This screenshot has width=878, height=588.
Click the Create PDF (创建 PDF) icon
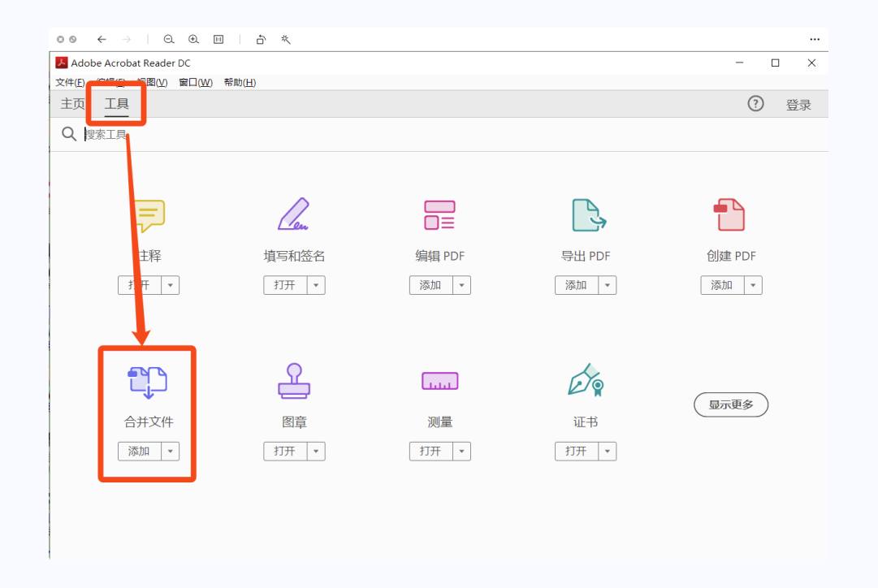(730, 215)
